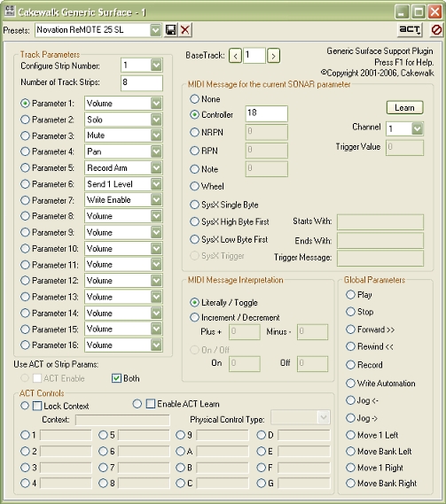Select the Jog -> global parameter
This screenshot has width=446, height=504.
click(350, 418)
